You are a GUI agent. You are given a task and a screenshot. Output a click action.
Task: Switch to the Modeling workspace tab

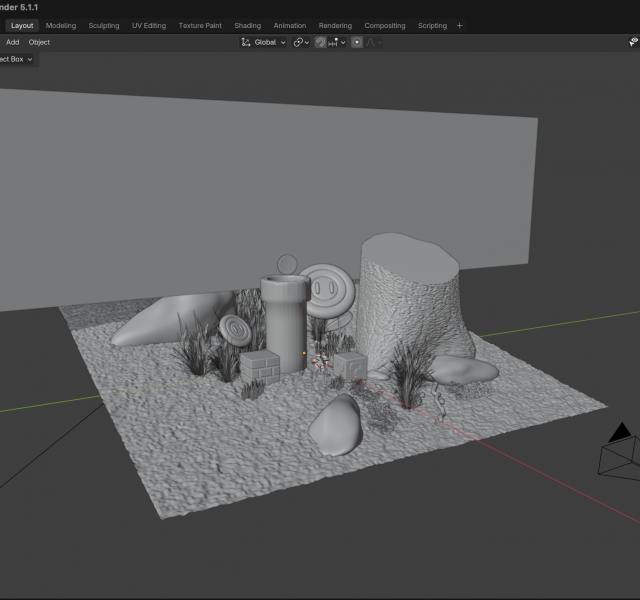tap(61, 26)
